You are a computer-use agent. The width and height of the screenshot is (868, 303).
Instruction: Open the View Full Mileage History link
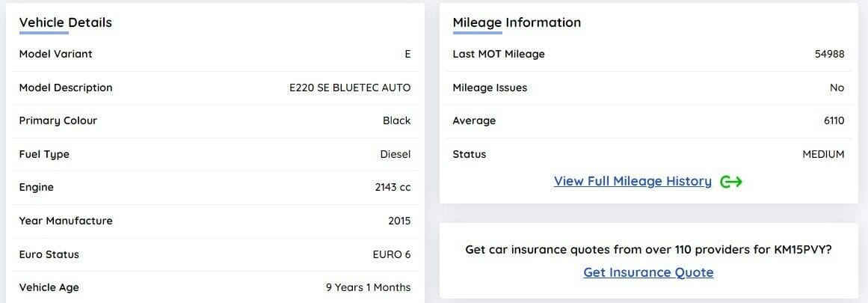click(632, 182)
